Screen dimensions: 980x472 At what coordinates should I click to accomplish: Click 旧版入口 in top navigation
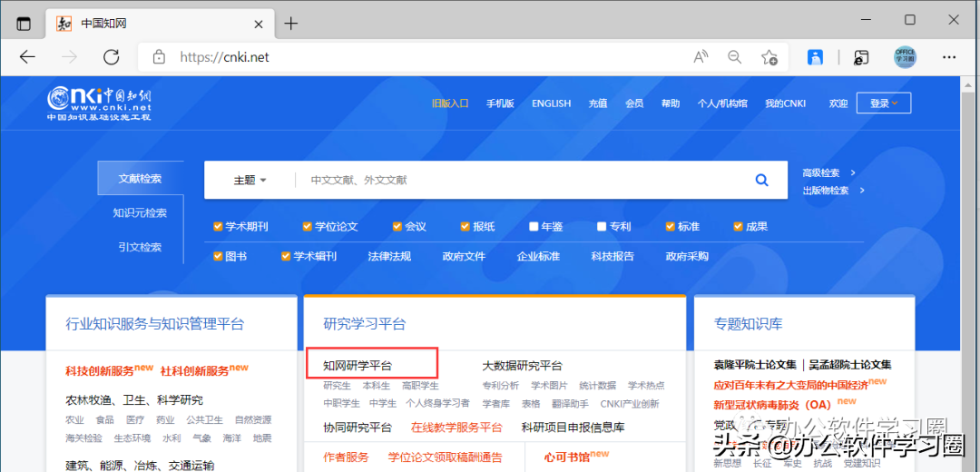450,103
